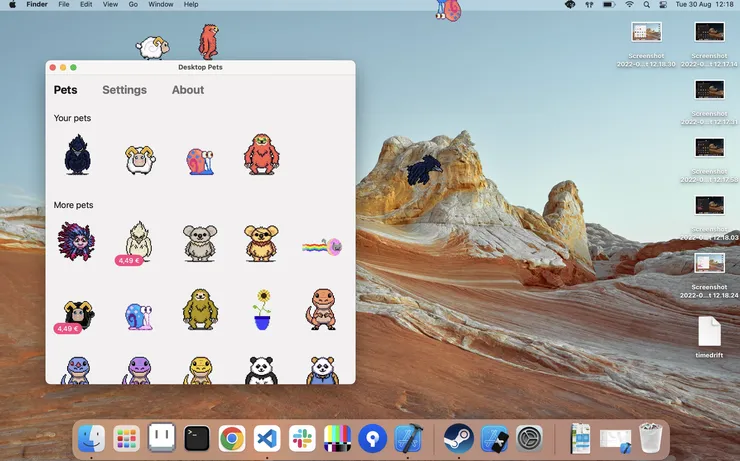Choose the koala pet under More pets
The height and width of the screenshot is (461, 740).
point(200,243)
